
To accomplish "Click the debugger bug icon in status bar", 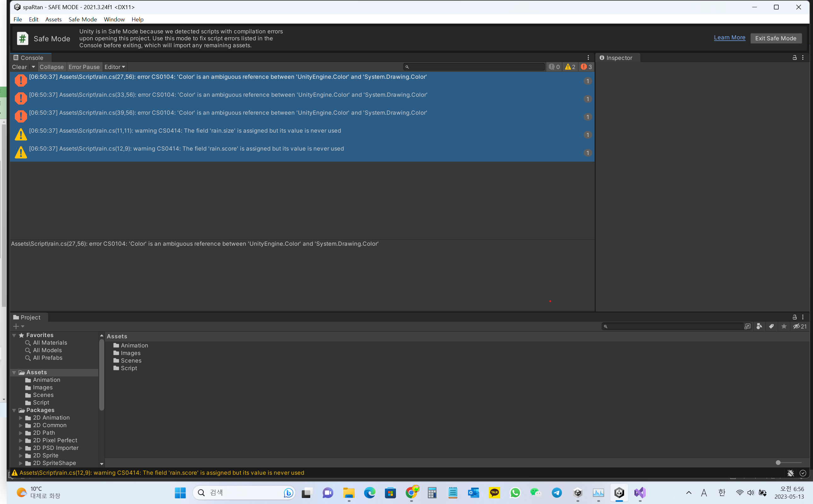I will pos(790,473).
